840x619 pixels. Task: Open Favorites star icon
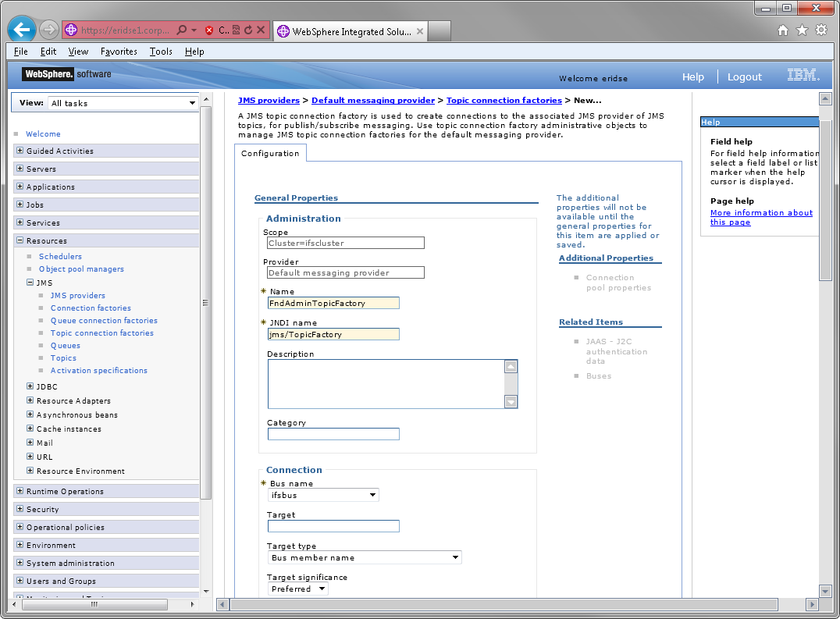click(802, 30)
